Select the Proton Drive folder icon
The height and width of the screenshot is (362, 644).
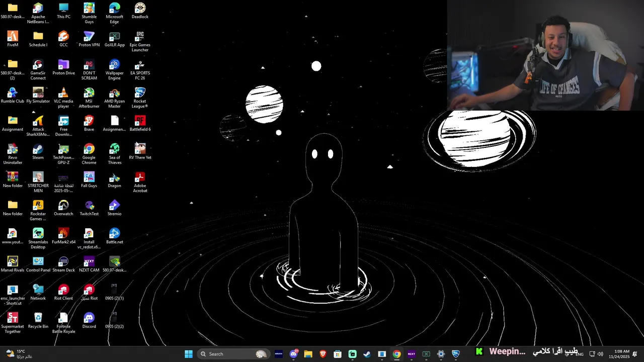click(63, 67)
